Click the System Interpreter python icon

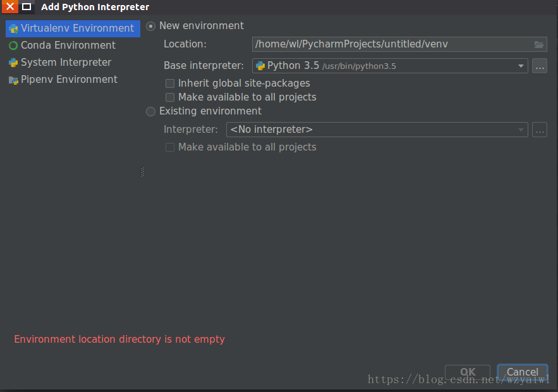coord(13,63)
